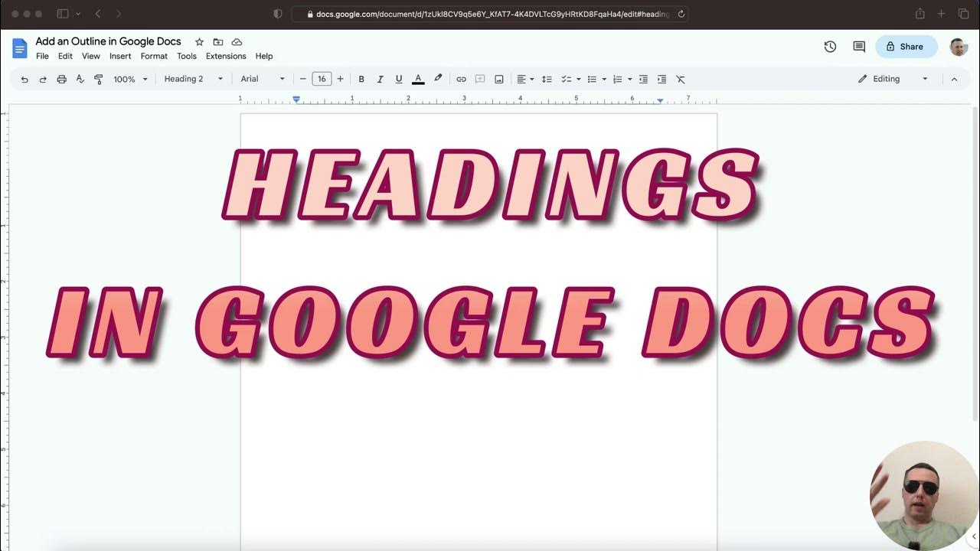Open the text color picker
Image resolution: width=980 pixels, height=551 pixels.
(418, 79)
